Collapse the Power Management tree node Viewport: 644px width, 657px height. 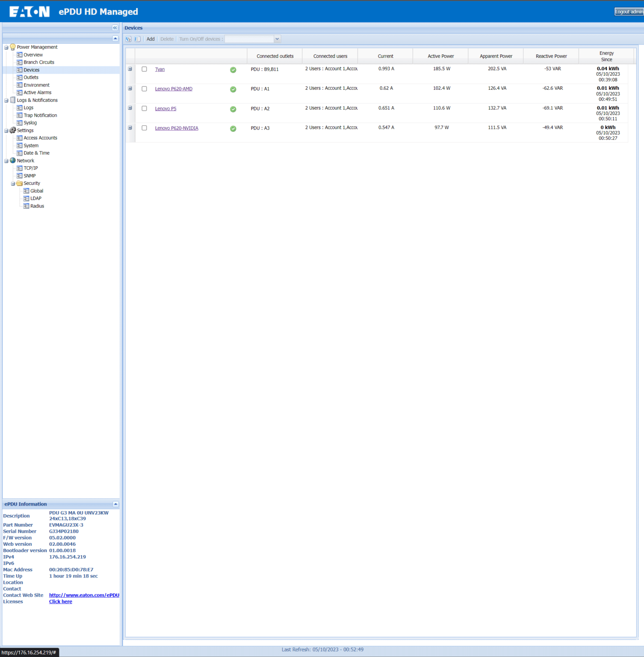click(6, 47)
